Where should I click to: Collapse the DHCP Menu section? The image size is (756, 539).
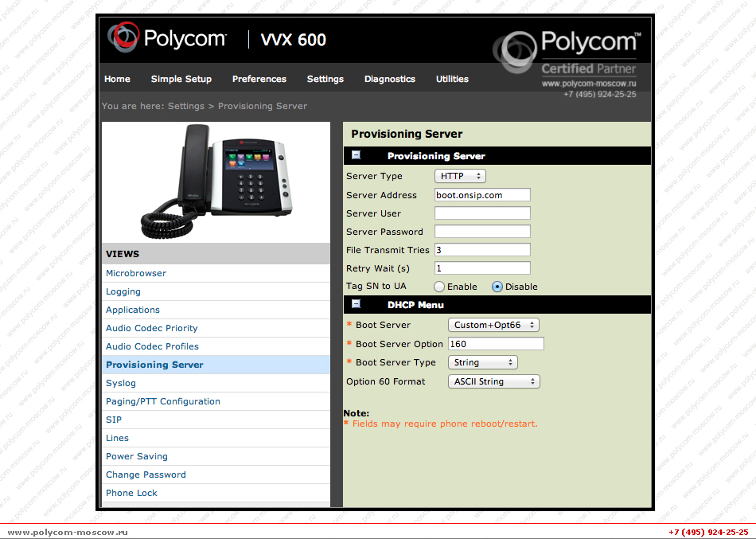(357, 304)
